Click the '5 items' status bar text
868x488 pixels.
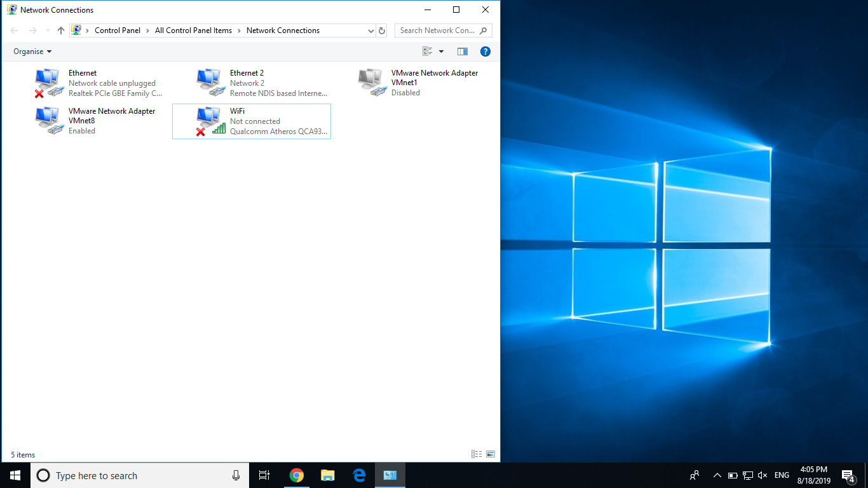(x=23, y=455)
